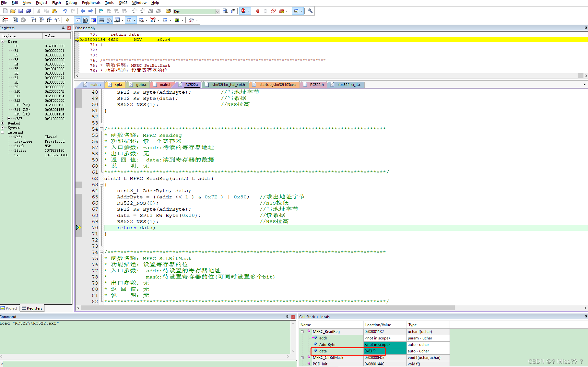Open configuration with the wrench icon

point(310,11)
